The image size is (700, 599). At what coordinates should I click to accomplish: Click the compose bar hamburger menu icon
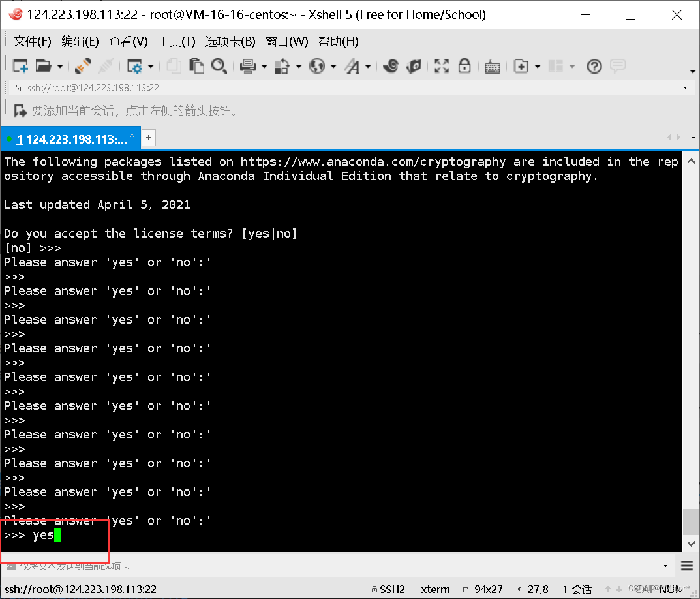(x=687, y=566)
